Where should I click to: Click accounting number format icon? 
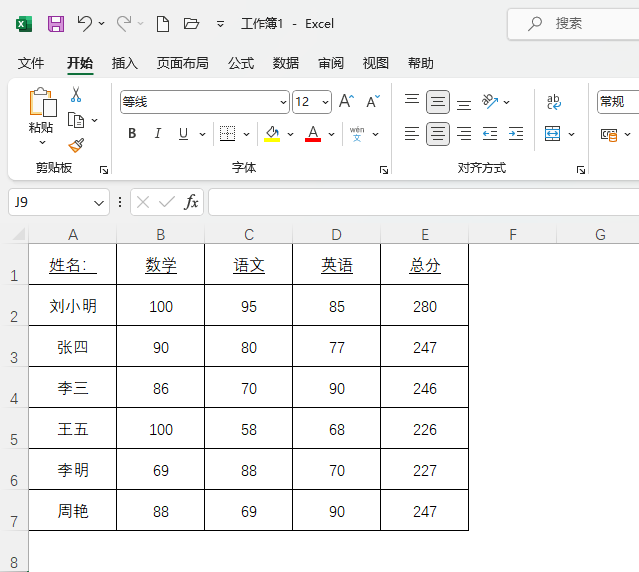tap(609, 134)
